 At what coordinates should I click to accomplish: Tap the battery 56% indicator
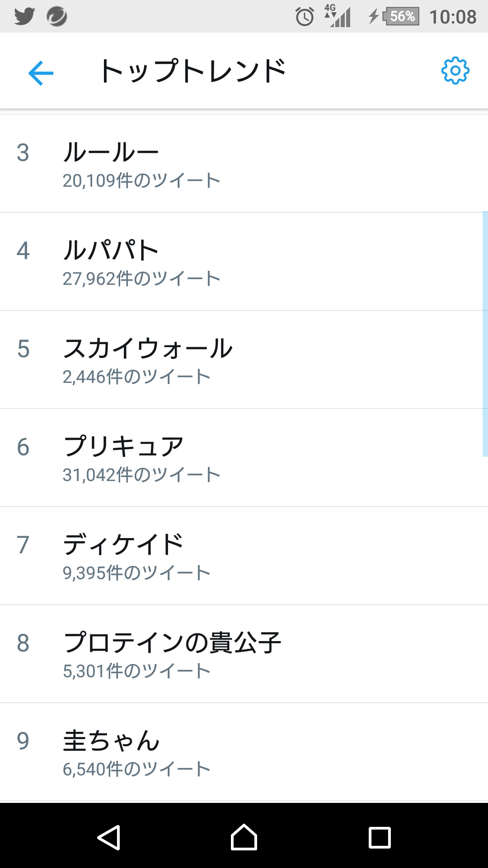pyautogui.click(x=400, y=17)
